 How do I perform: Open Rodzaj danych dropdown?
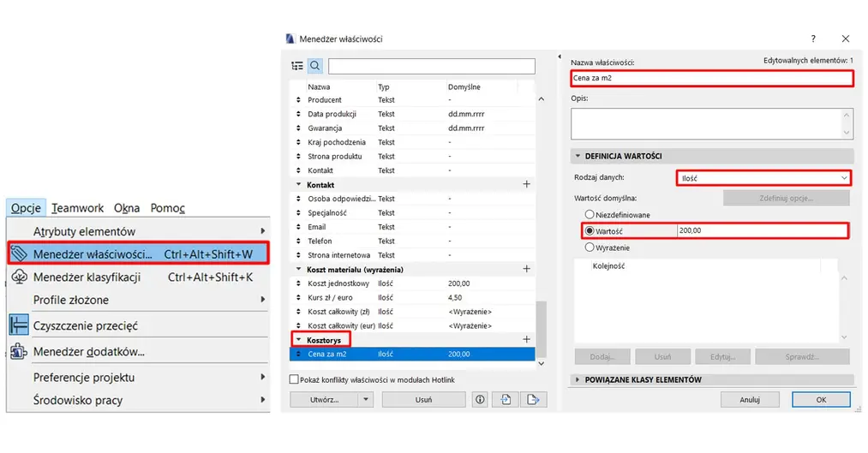click(x=763, y=178)
